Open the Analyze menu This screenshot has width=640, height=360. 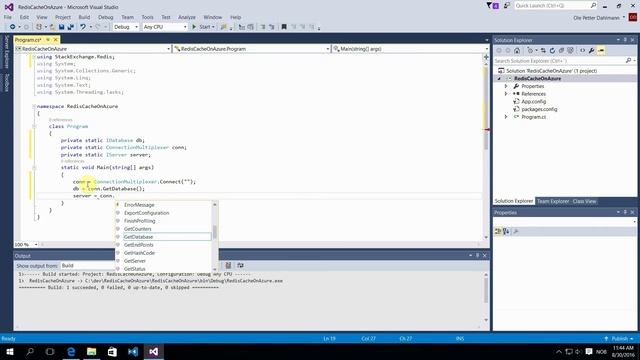click(187, 17)
